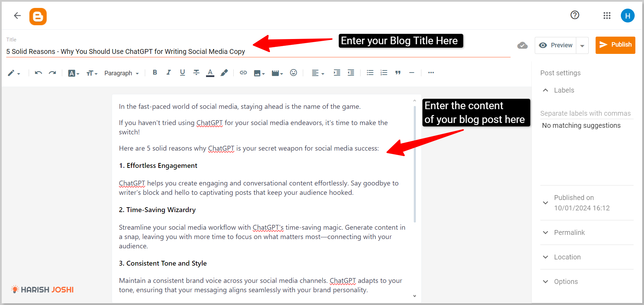Click the Preview button

click(556, 45)
